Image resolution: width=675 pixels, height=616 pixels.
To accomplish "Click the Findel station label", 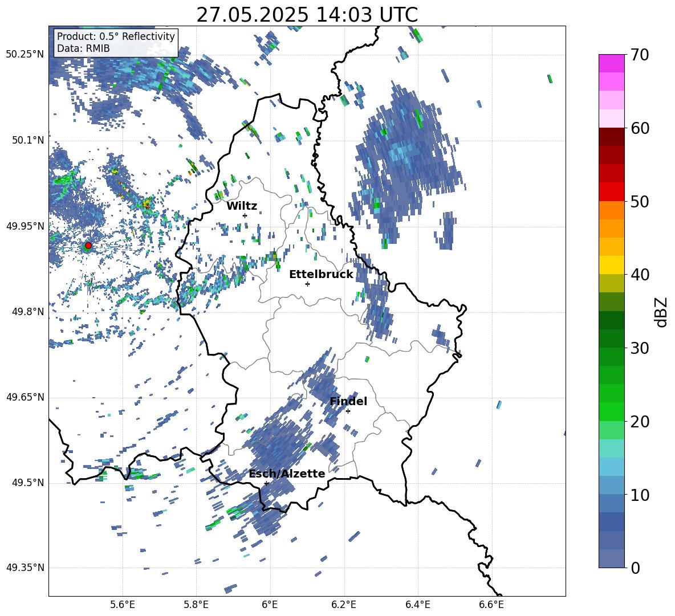I will pyautogui.click(x=348, y=401).
